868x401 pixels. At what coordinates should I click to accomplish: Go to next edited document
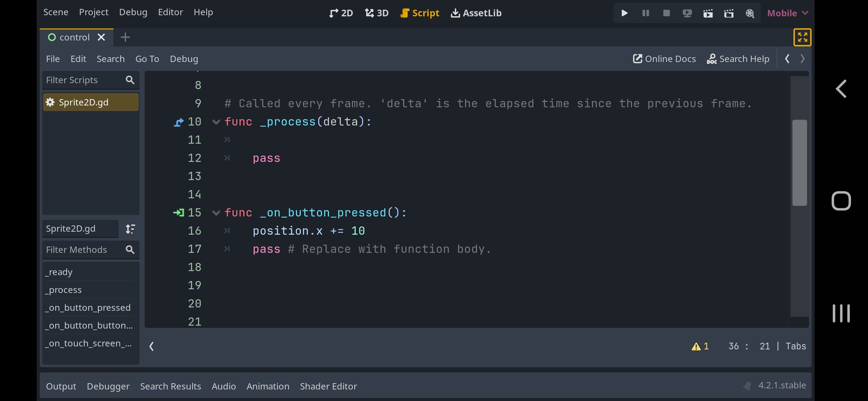pos(803,59)
